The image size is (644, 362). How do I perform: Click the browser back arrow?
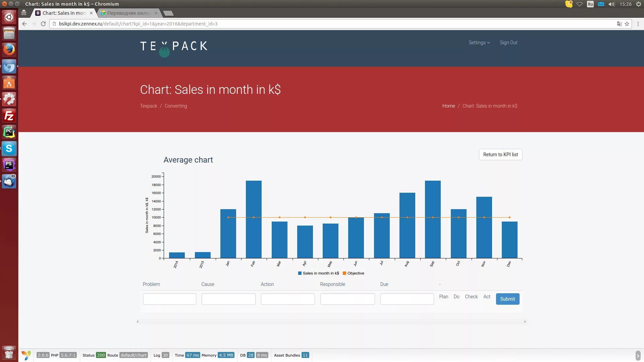tap(24, 24)
